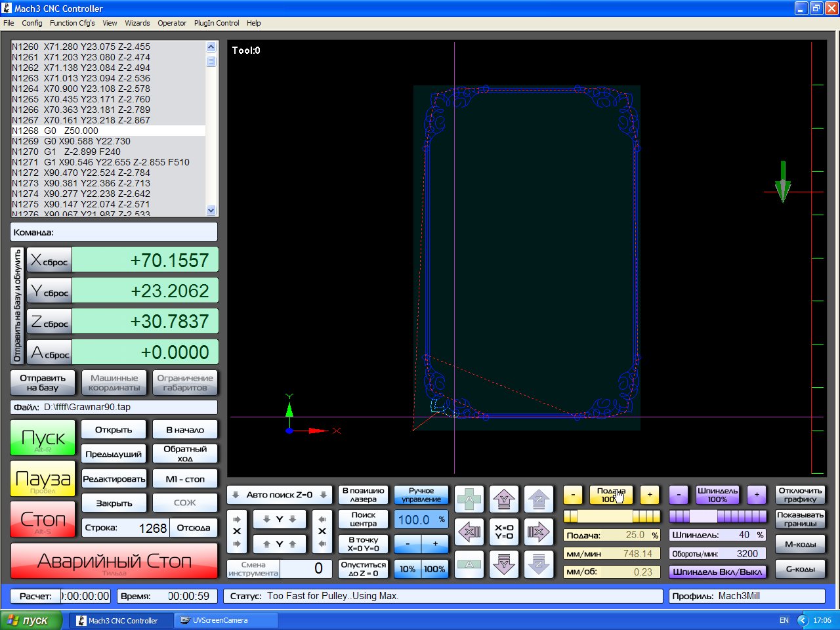Click the Команда input field
840x630 pixels.
[114, 232]
